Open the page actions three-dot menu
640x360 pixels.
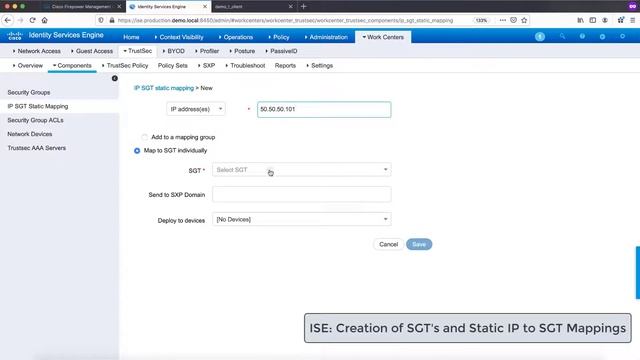[503, 20]
